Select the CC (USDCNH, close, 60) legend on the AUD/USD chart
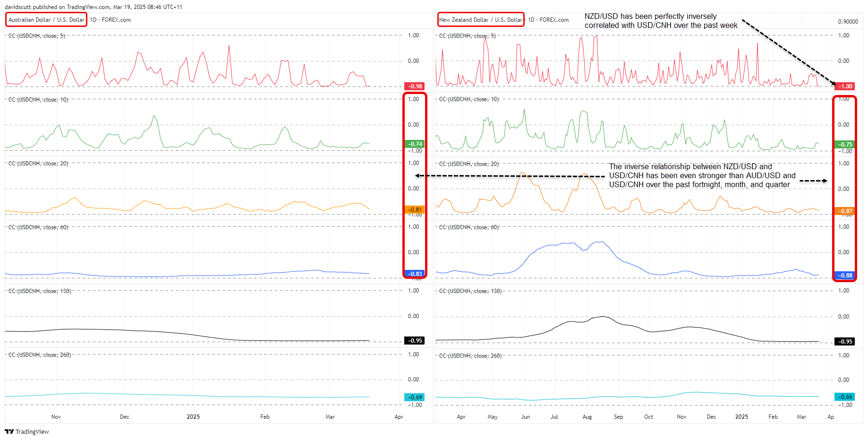Screen dimensions: 868x440 click(38, 227)
